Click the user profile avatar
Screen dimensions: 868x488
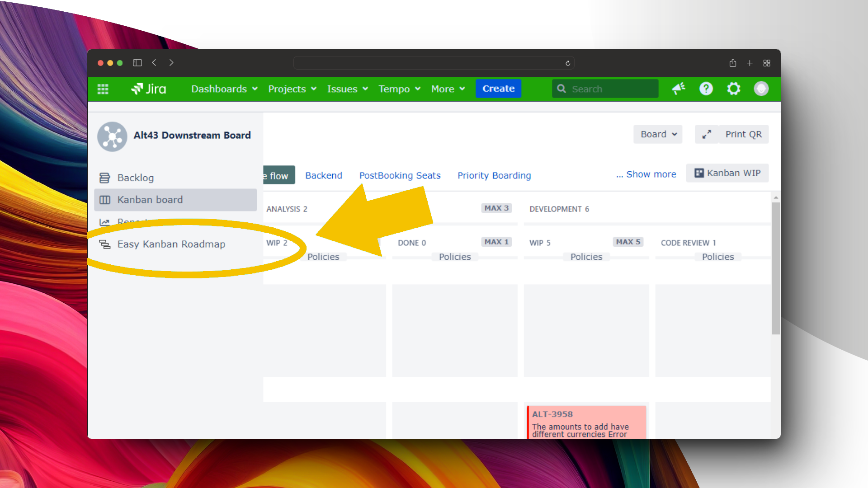(x=761, y=89)
